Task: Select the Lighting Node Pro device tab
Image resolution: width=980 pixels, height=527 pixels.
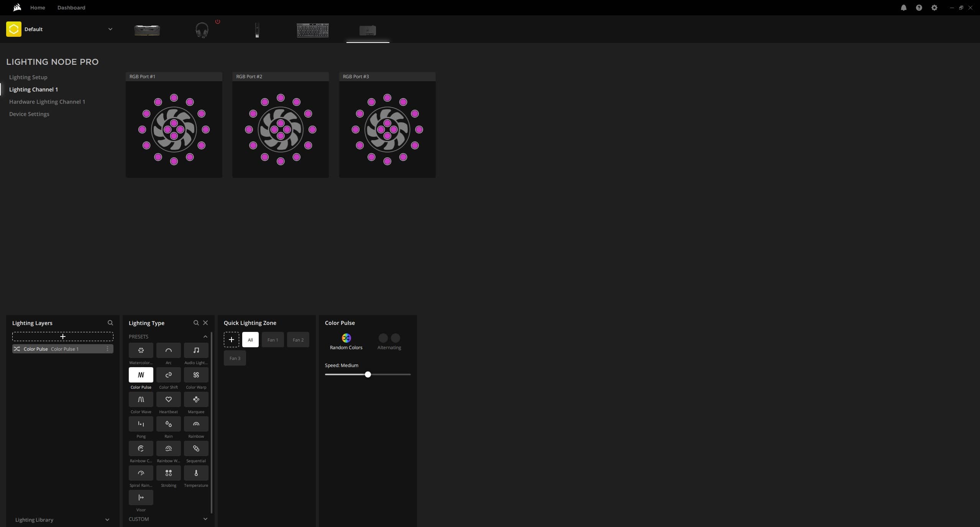Action: [x=368, y=30]
